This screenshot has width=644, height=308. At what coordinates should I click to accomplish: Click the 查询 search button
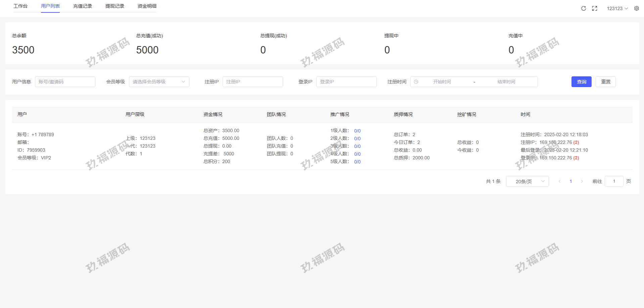[581, 82]
